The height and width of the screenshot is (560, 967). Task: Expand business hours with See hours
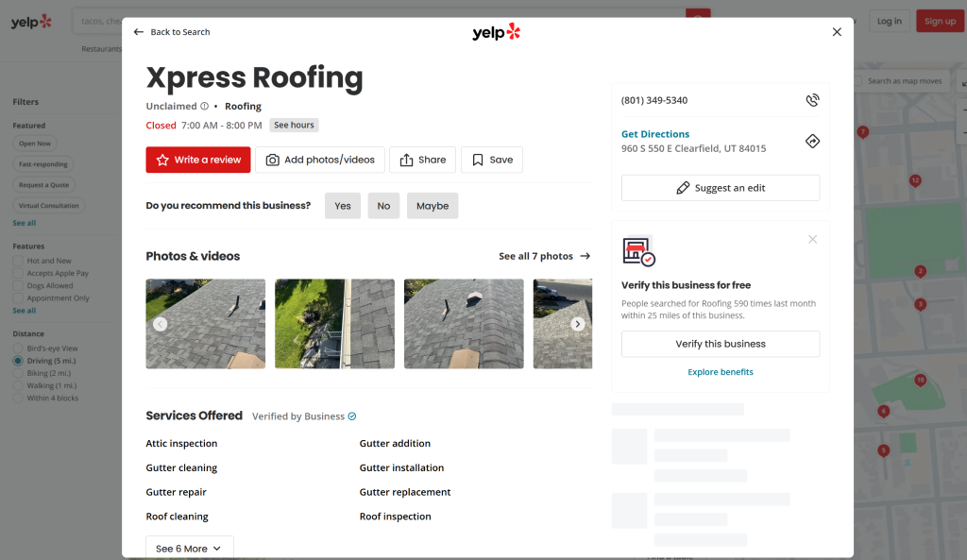click(x=294, y=125)
